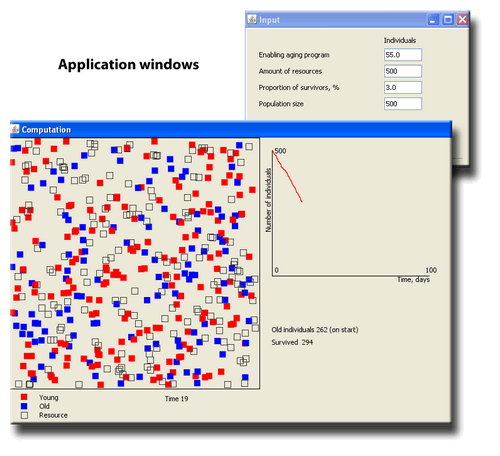
Task: Click the Proportion of survivors field
Action: point(403,87)
